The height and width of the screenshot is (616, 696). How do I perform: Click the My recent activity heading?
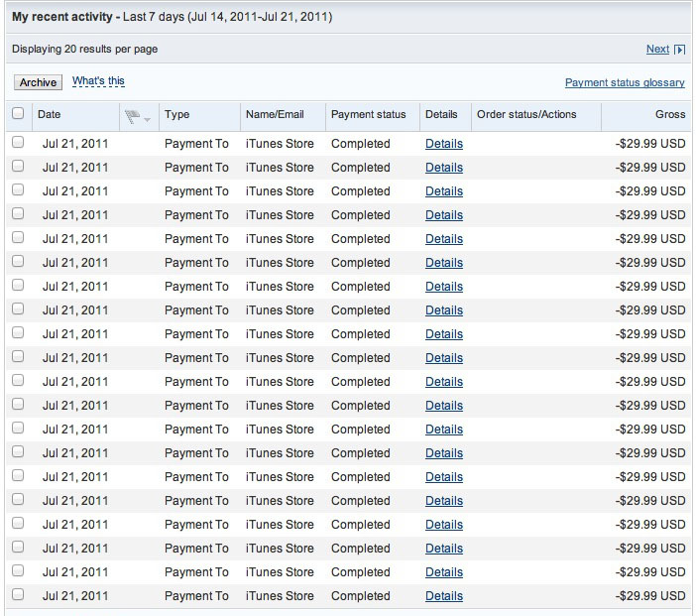point(62,17)
